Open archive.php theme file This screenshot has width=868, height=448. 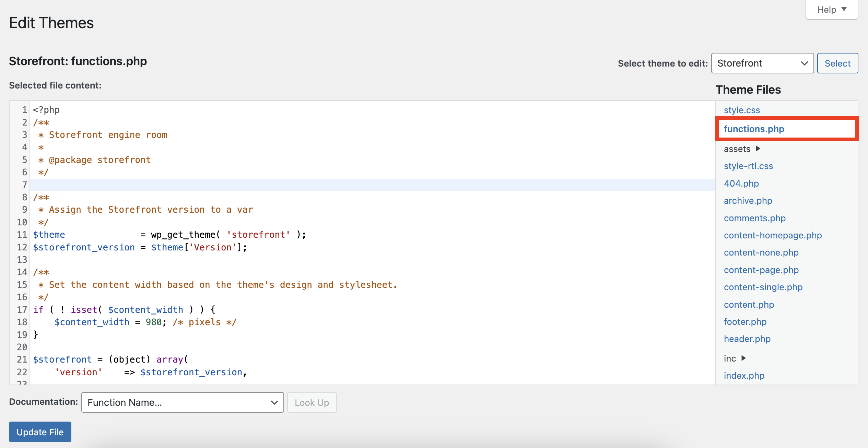point(748,201)
